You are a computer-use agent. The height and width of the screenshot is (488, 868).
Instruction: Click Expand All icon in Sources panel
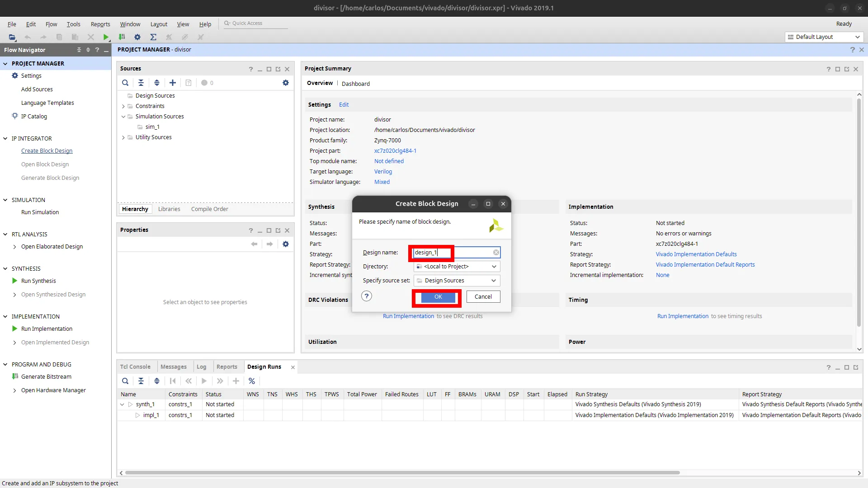[x=157, y=83]
